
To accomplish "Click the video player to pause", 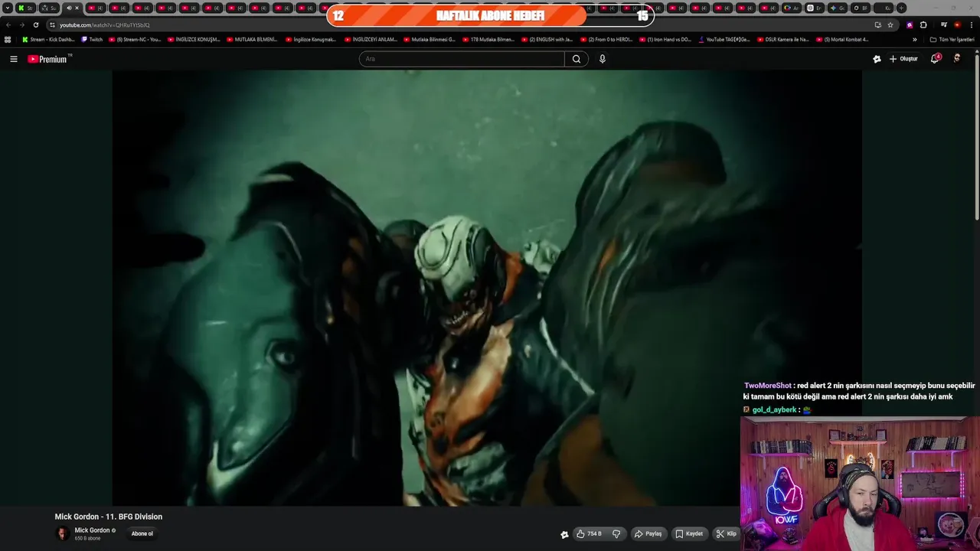I will [x=487, y=288].
